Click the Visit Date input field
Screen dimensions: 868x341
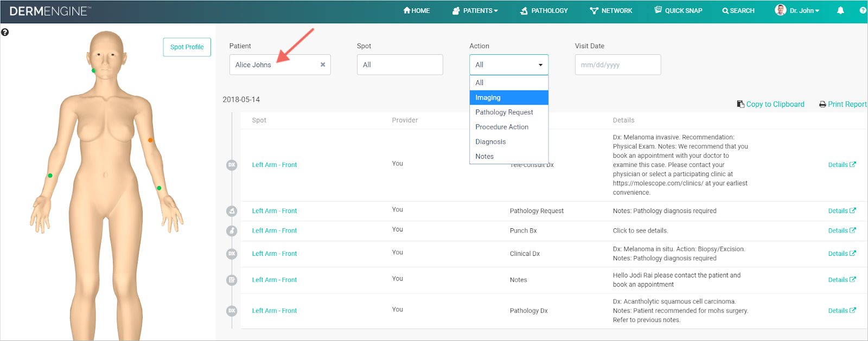(617, 65)
